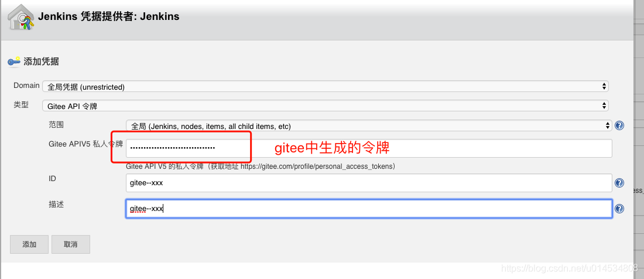This screenshot has height=279, width=644.
Task: Open the Domain 全局凭据 dropdown
Action: pos(326,87)
